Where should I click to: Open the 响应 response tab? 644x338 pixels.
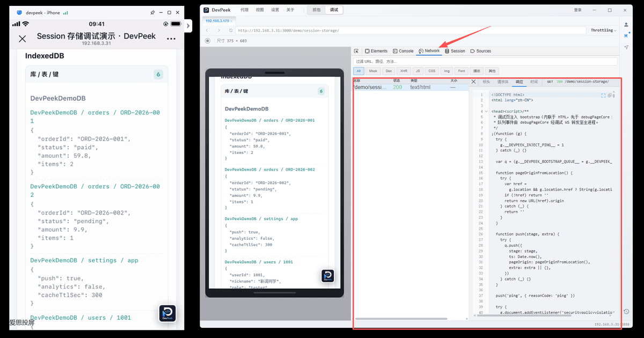(x=519, y=82)
